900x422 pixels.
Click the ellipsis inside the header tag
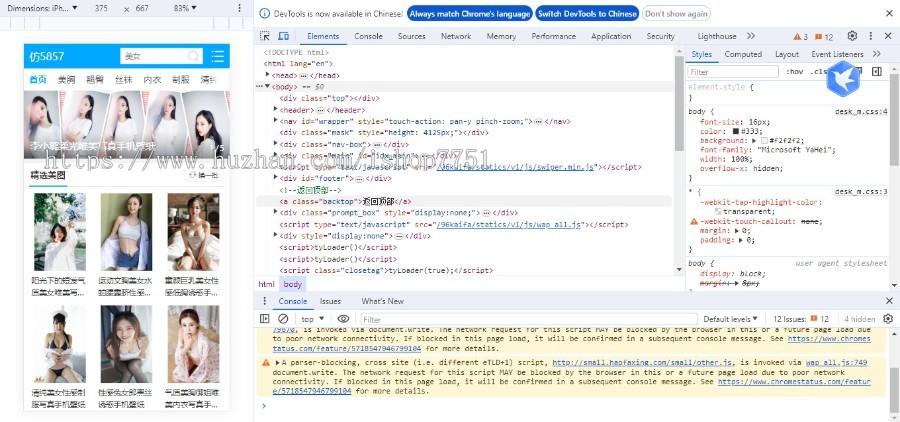tap(320, 110)
